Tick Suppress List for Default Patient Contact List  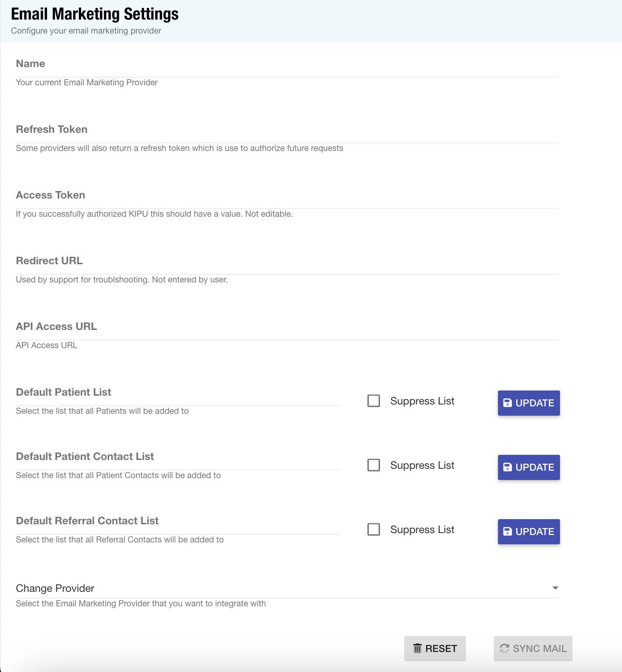pos(374,465)
